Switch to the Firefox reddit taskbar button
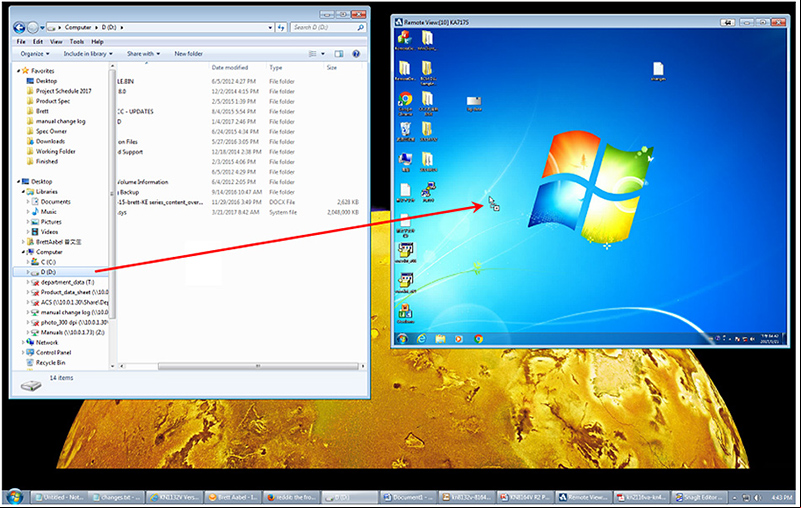Viewport: 801px width, 508px height. (x=291, y=497)
